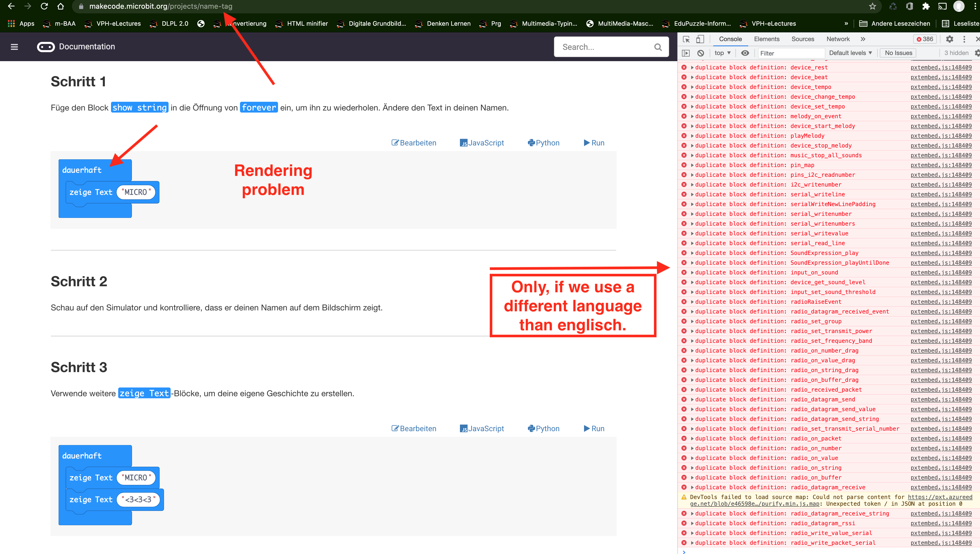Clear the console with the block icon

(x=701, y=53)
